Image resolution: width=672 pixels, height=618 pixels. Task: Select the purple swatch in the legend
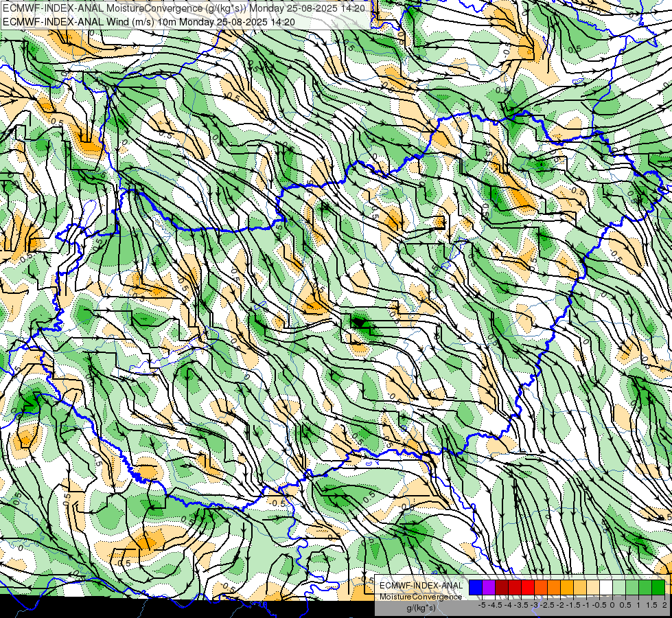489,588
